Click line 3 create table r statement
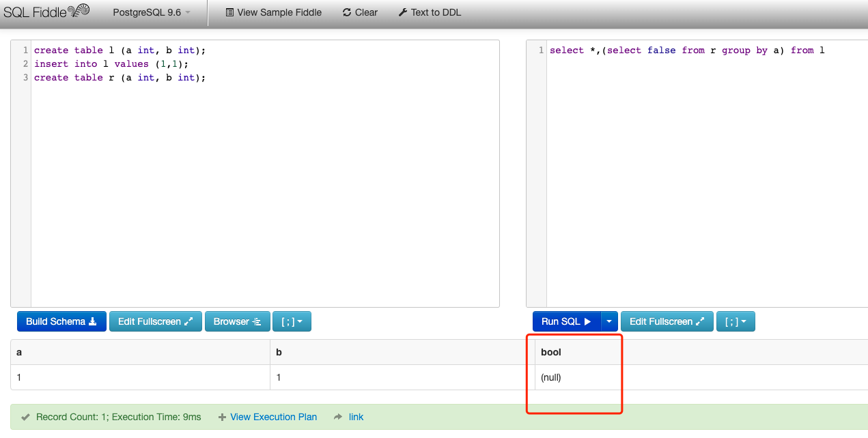 point(120,78)
